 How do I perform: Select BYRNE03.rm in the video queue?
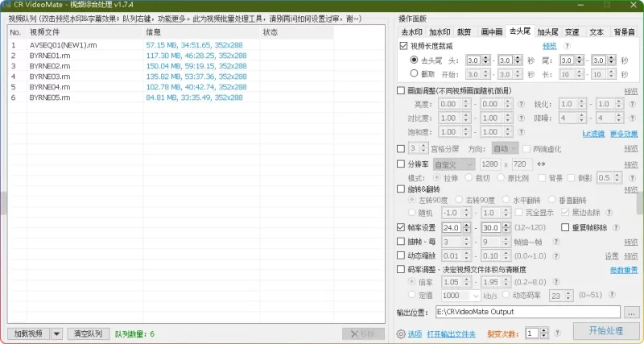50,77
